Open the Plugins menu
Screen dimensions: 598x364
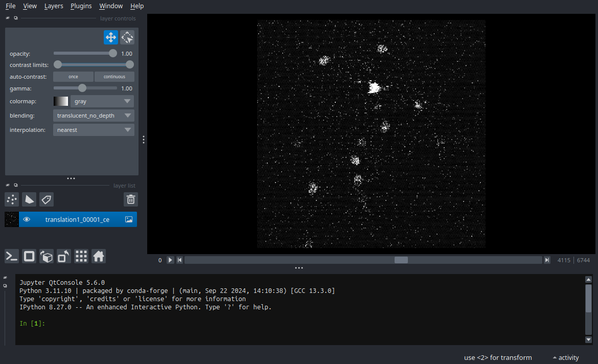coord(81,6)
